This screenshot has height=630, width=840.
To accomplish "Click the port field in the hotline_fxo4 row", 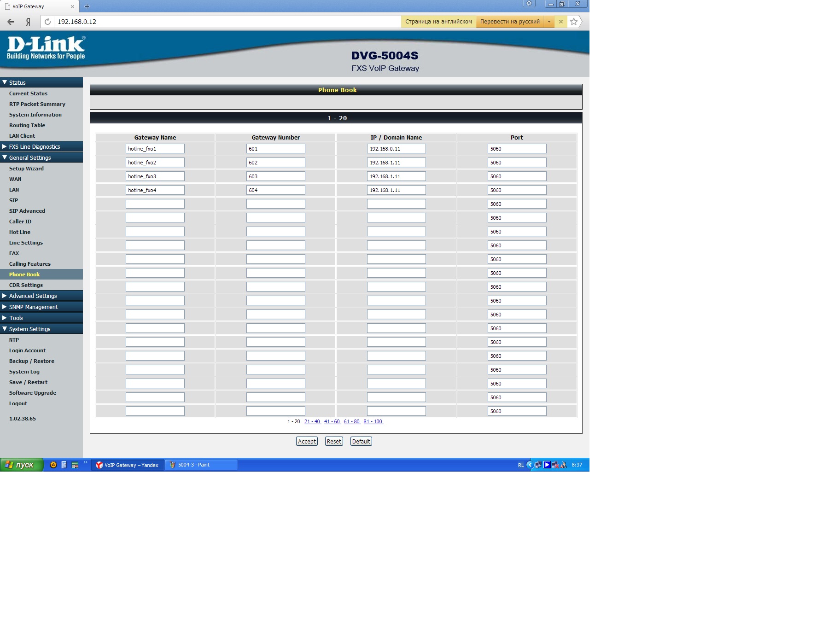I will (517, 190).
